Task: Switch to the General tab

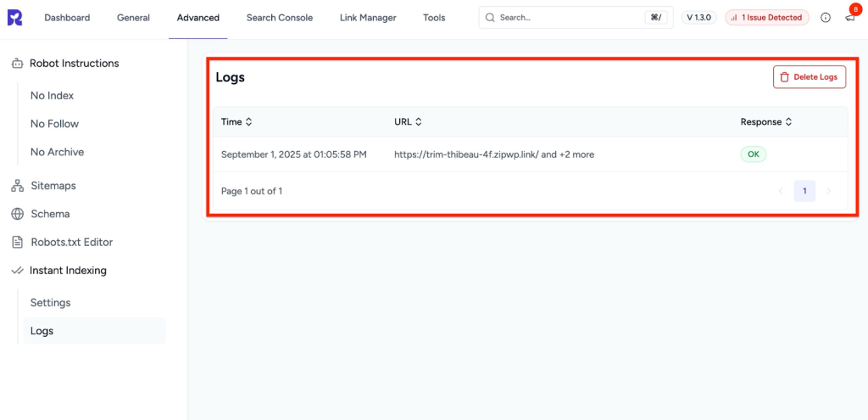Action: (133, 18)
